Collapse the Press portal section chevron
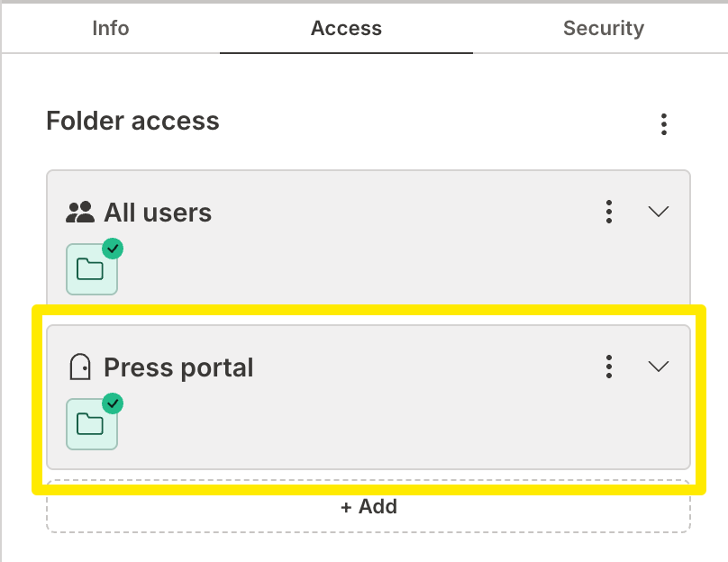Viewport: 728px width, 562px height. click(659, 367)
